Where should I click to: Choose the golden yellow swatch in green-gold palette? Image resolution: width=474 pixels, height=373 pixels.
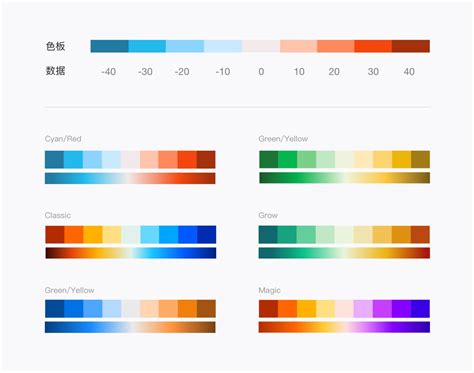click(402, 159)
